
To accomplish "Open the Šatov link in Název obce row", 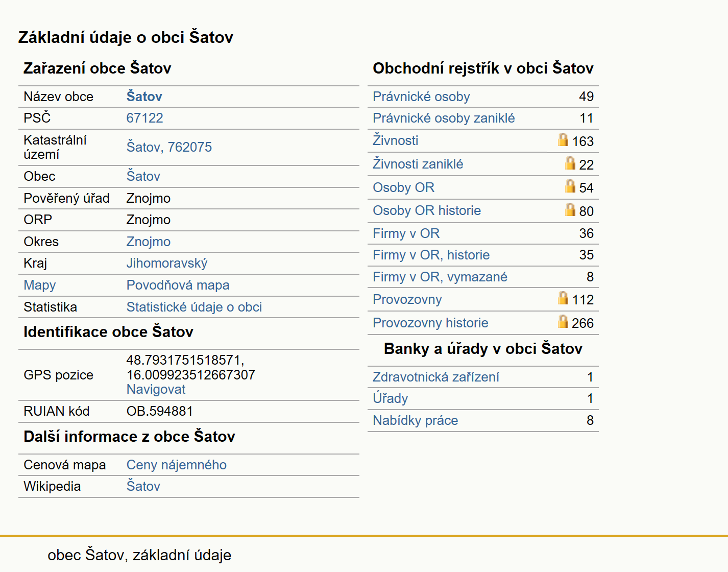I will point(144,97).
